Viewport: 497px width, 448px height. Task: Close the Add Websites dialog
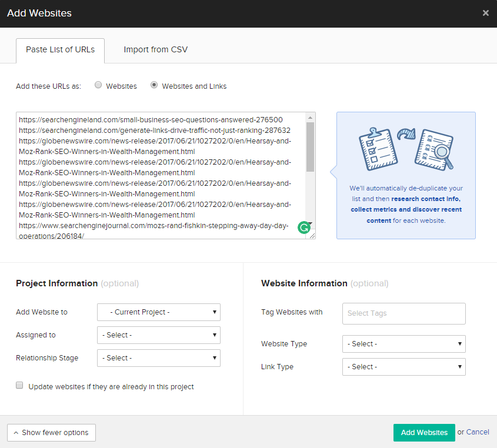485,13
